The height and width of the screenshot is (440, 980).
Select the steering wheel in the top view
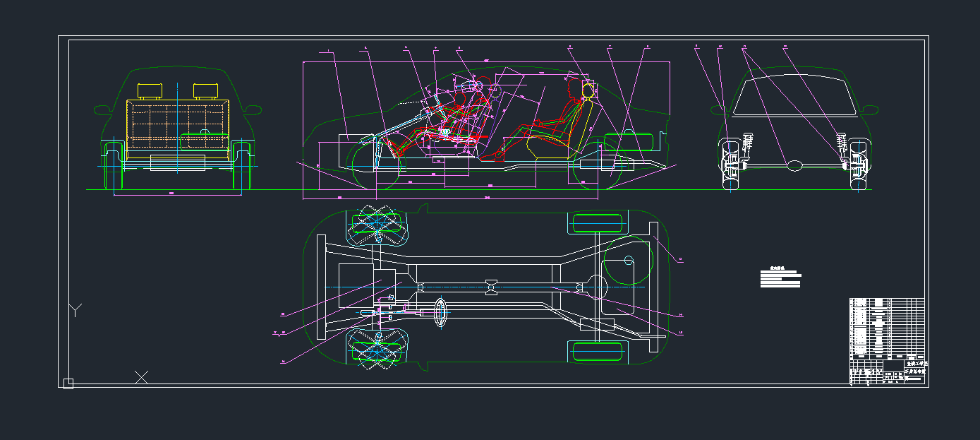point(441,313)
